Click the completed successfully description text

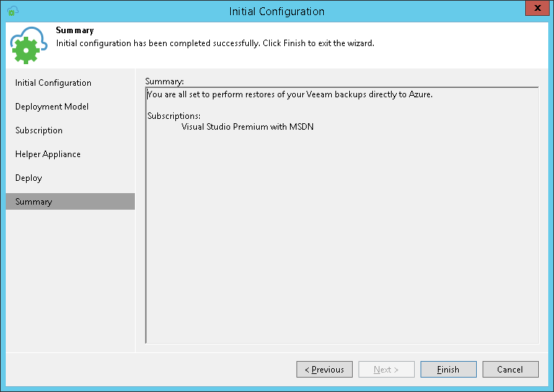[215, 43]
